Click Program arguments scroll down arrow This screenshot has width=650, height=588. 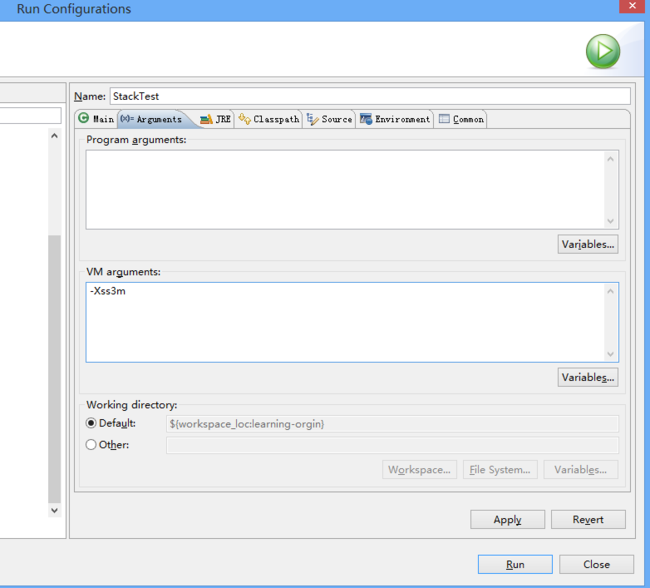610,221
